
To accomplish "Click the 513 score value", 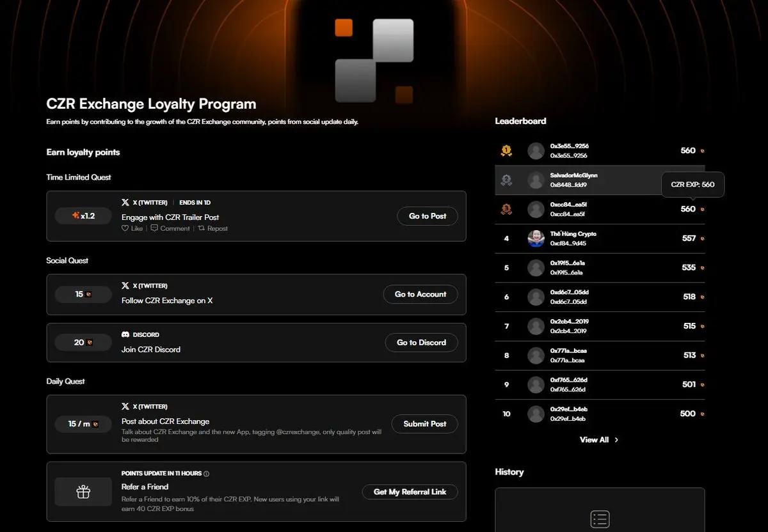I will (x=689, y=356).
